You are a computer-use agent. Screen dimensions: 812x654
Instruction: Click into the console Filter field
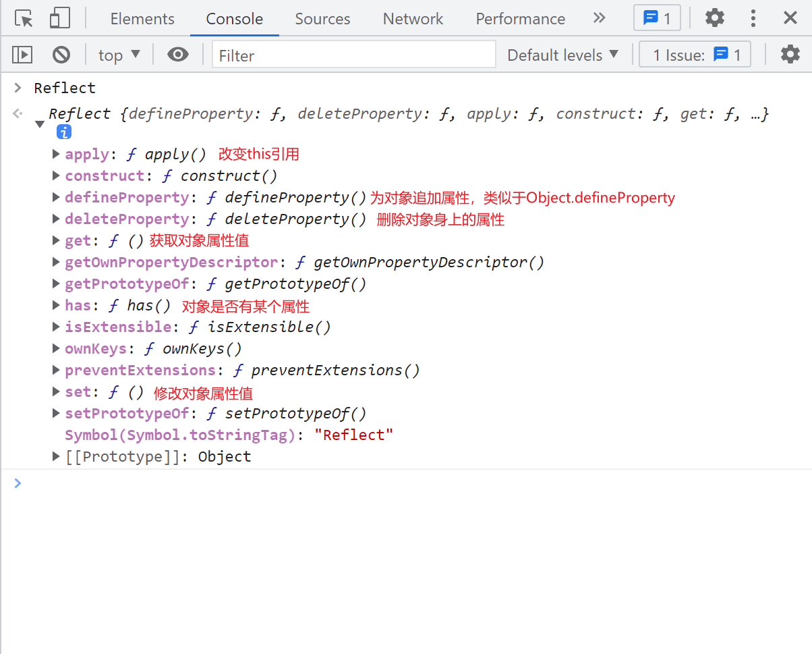(x=353, y=55)
